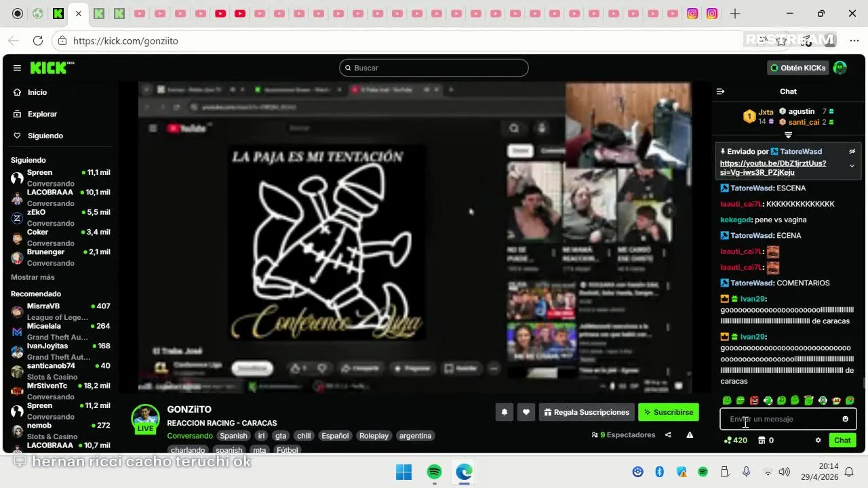Image resolution: width=868 pixels, height=488 pixels.
Task: Hide the pinned message by TatoreWasd
Action: click(852, 151)
